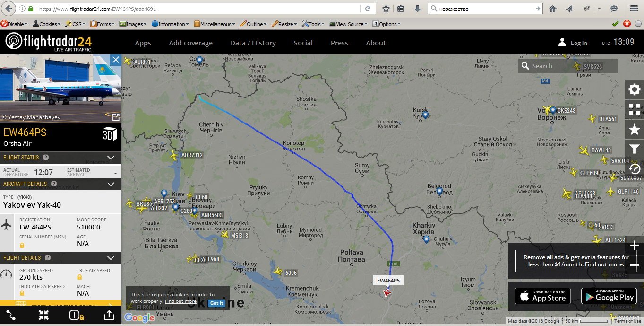Click the multi-view grid icon
The width and height of the screenshot is (644, 326).
coord(635,109)
